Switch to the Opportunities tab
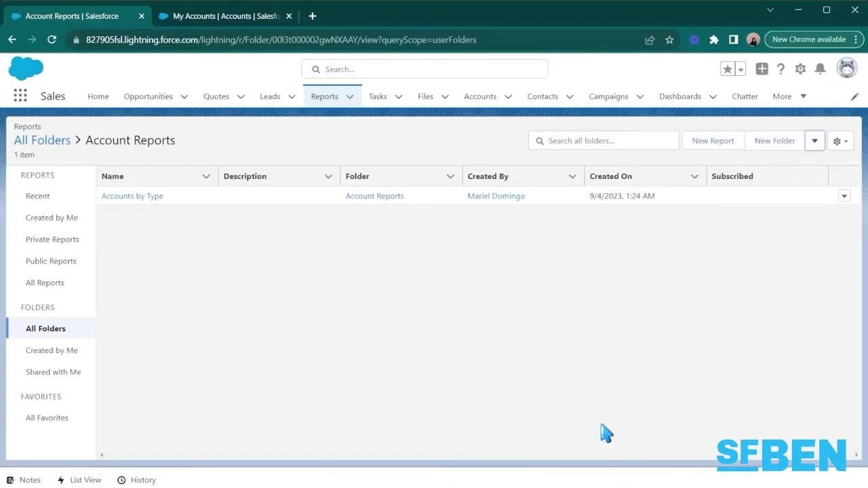The height and width of the screenshot is (488, 868). tap(148, 96)
